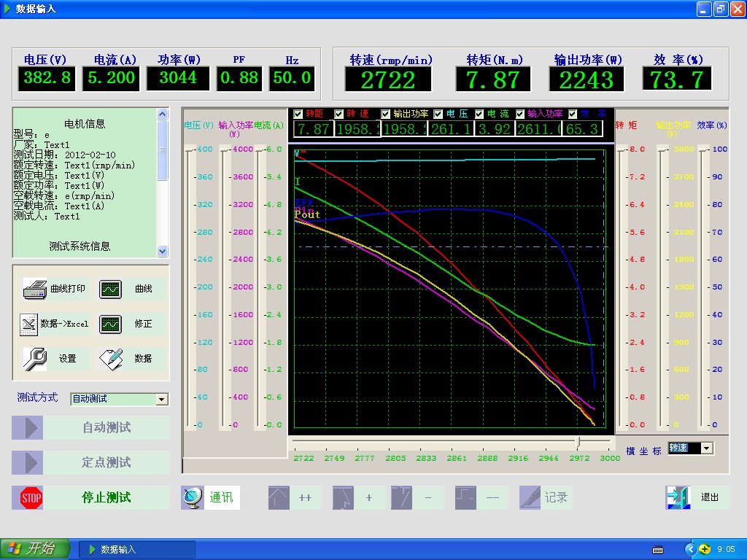Screen dimensions: 747x560
Task: Click the 修正 correction icon
Action: tap(111, 324)
